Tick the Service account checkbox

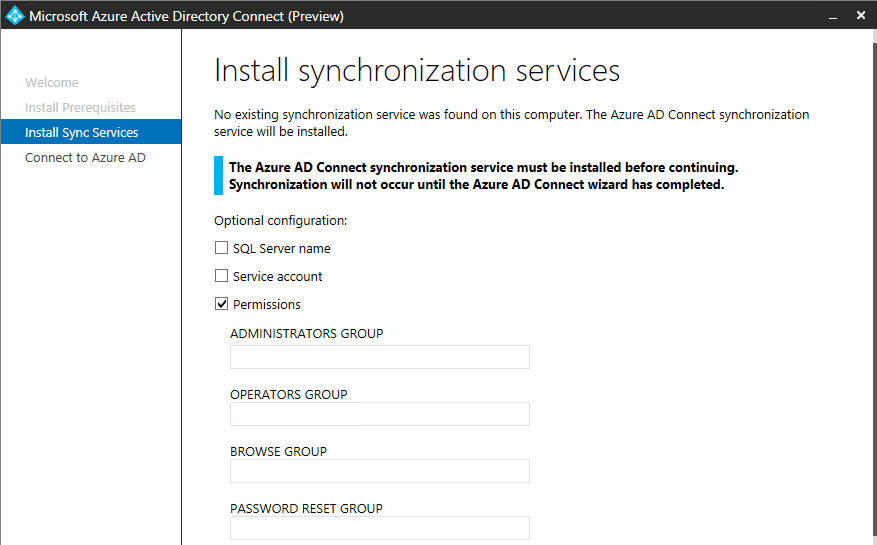pyautogui.click(x=222, y=276)
